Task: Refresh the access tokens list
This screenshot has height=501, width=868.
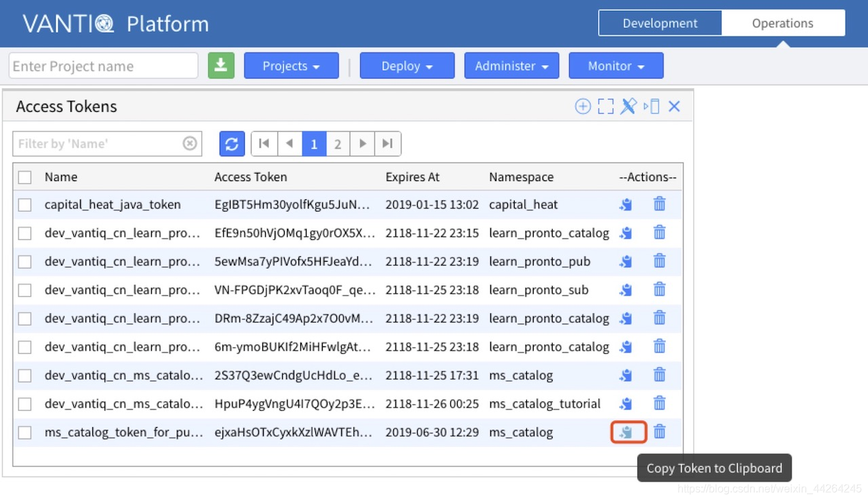Action: (x=231, y=144)
